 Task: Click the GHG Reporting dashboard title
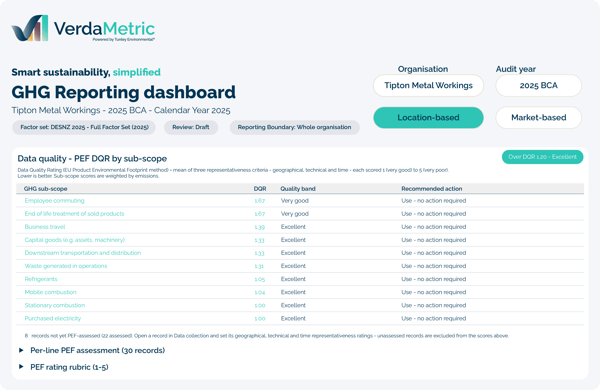[x=124, y=92]
